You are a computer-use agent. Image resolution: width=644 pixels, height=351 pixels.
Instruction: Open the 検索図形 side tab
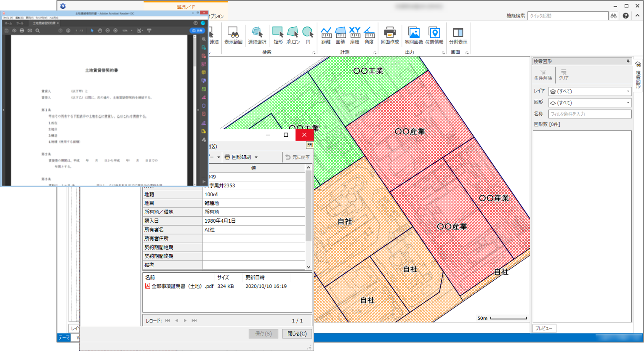pos(638,74)
